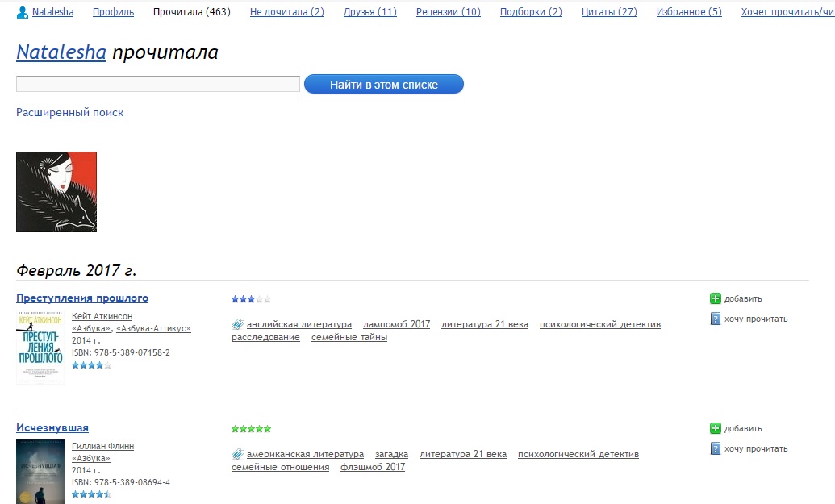Open литература 21 века tag of Исчезнувшая

(463, 454)
